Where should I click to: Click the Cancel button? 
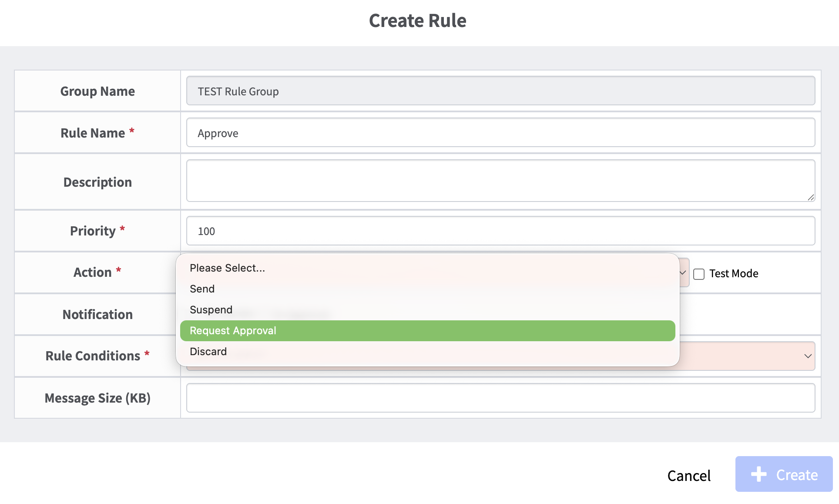(689, 475)
